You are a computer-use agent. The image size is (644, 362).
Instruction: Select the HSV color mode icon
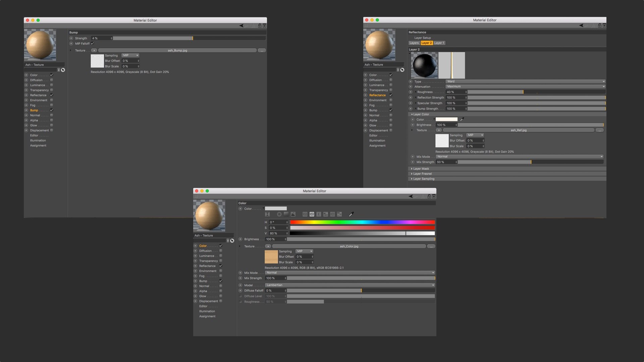(312, 214)
